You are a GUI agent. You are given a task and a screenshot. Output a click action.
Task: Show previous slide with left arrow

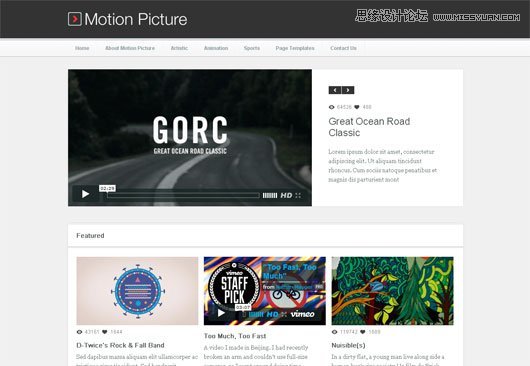coord(335,90)
